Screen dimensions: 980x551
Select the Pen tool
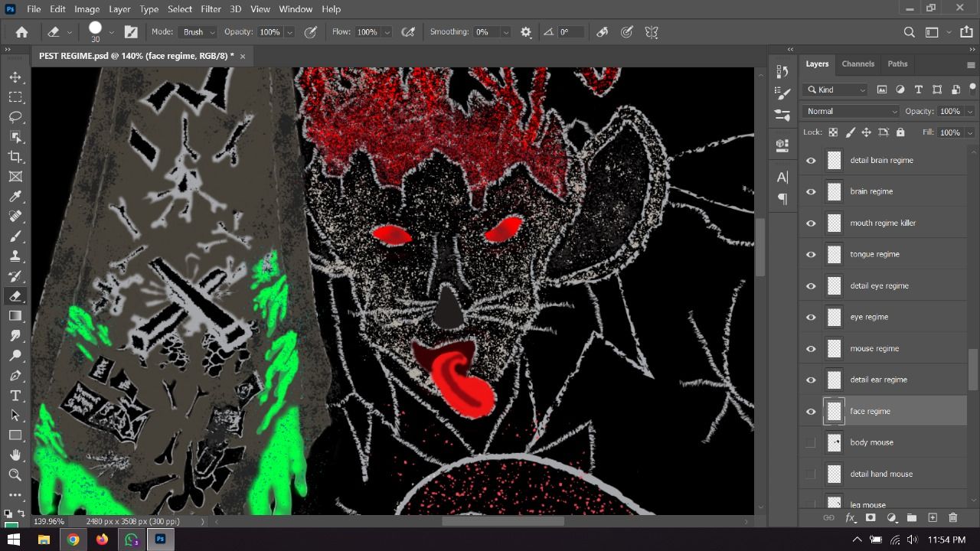tap(15, 376)
